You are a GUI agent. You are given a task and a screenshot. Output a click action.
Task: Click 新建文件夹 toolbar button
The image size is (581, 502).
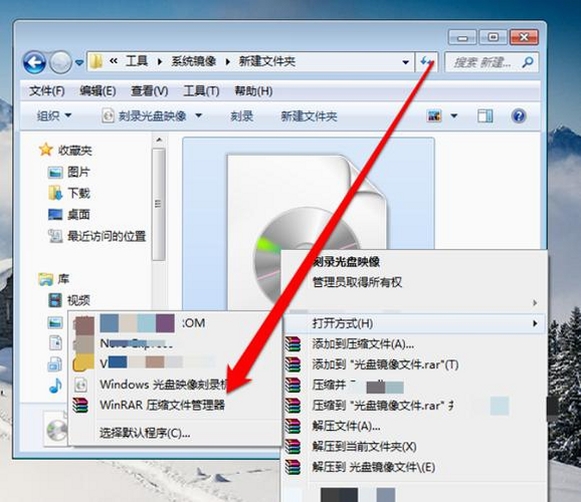309,116
